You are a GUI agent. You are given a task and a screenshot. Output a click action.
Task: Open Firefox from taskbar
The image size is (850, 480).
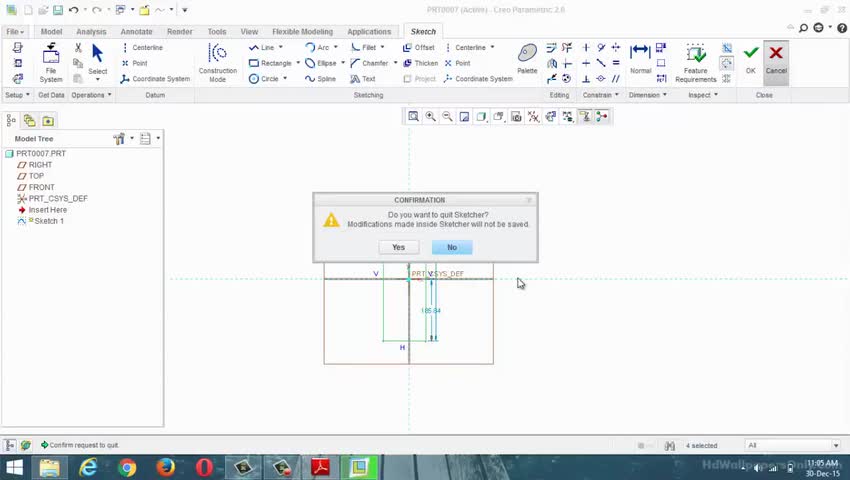tap(165, 467)
